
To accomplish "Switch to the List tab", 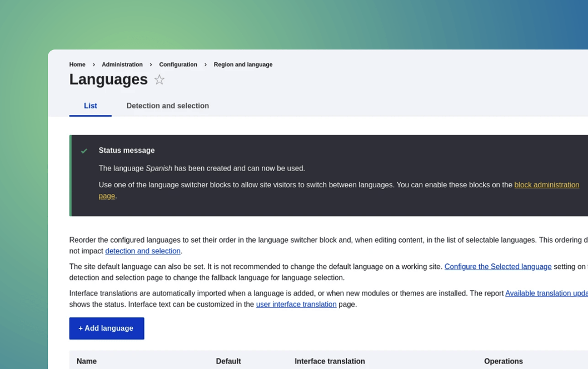I will [90, 106].
